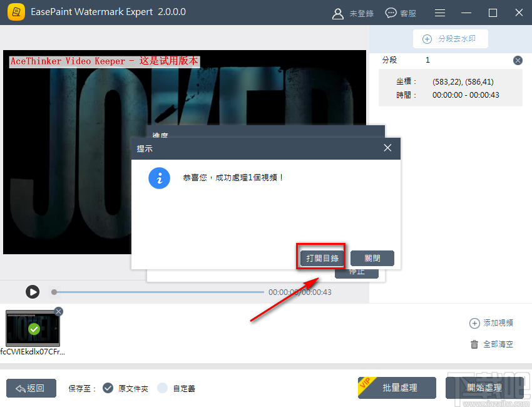Click the playback progress slider handle
The width and height of the screenshot is (532, 407).
pyautogui.click(x=54, y=292)
